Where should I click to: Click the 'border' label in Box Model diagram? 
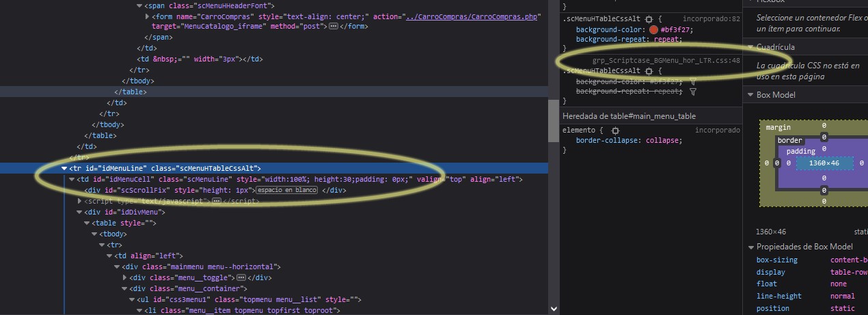tap(790, 140)
